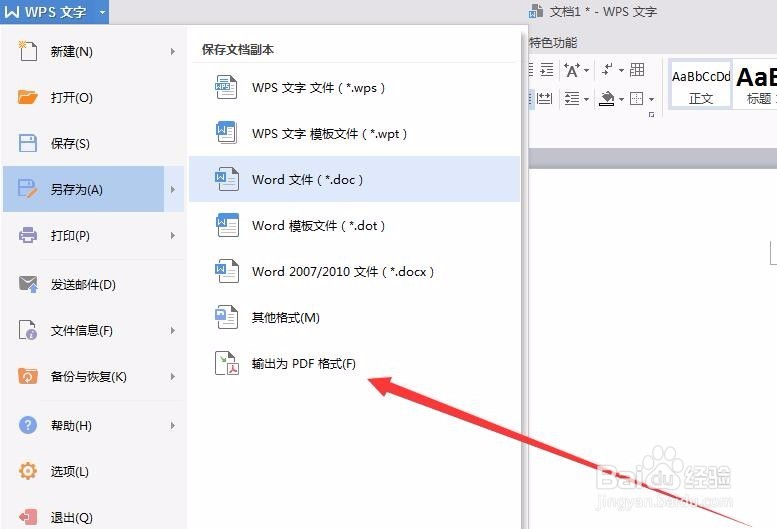777x529 pixels.
Task: Open the line spacing dropdown arrow
Action: point(586,99)
